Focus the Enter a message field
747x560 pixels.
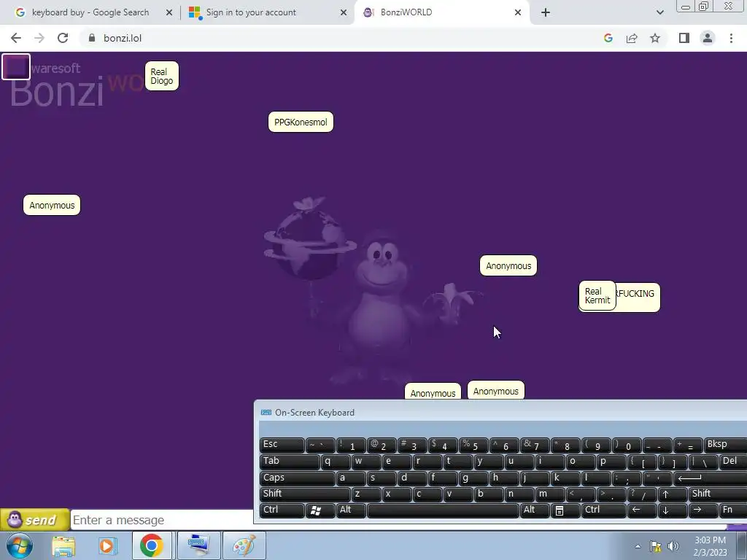pos(162,519)
